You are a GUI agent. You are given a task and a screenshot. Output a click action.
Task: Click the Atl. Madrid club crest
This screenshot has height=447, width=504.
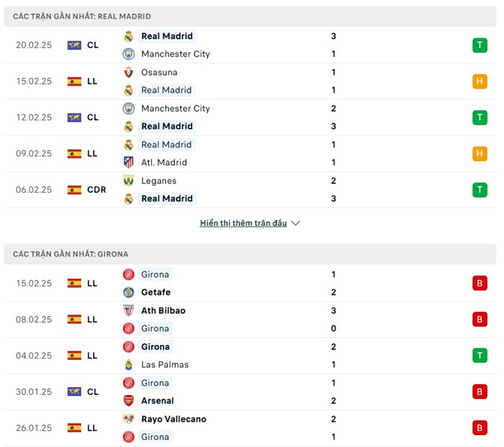click(129, 162)
